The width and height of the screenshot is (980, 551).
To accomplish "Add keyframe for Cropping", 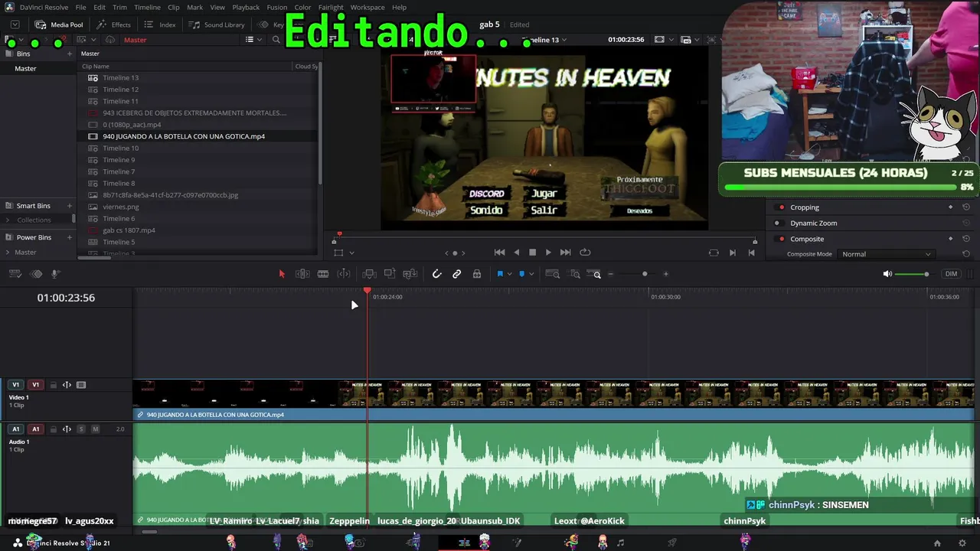I will click(x=950, y=207).
